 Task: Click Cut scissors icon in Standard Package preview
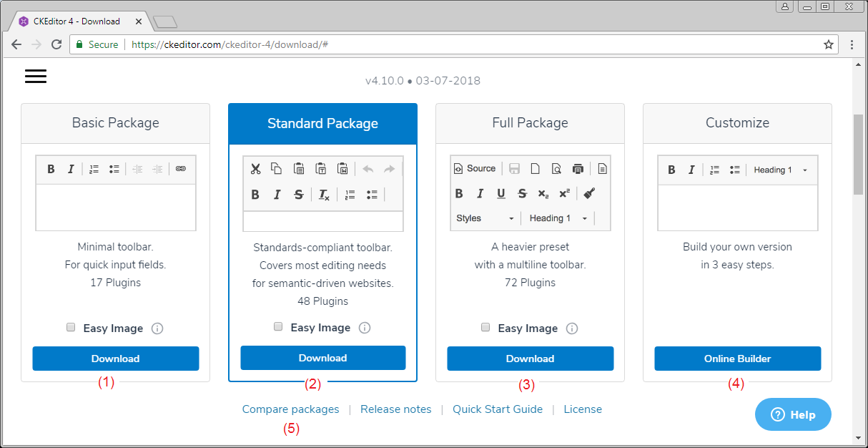click(255, 169)
